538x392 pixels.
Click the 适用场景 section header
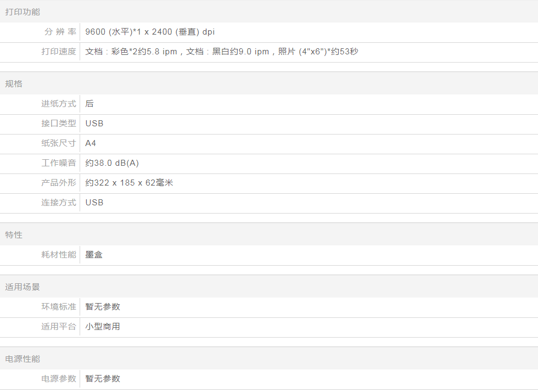[23, 287]
